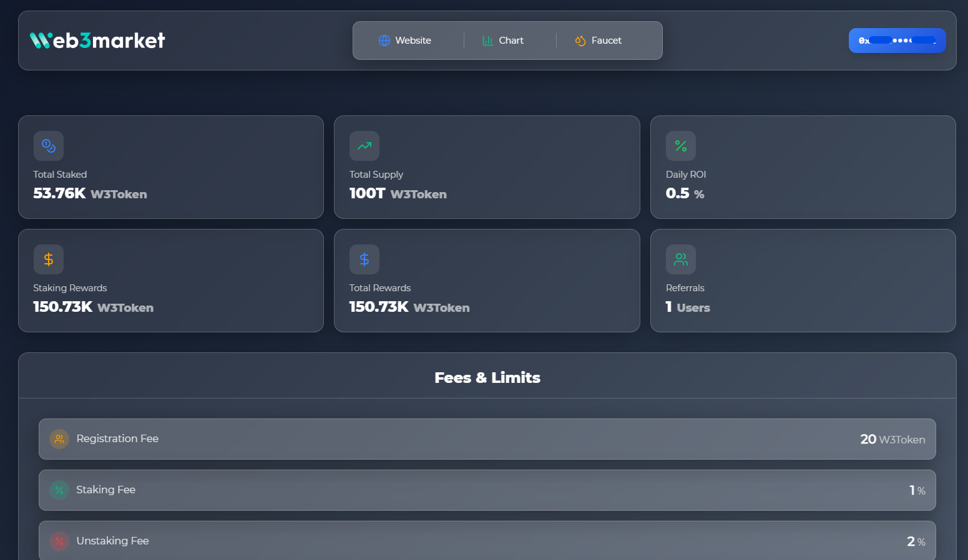Click the users icon on Referrals card

click(x=680, y=259)
